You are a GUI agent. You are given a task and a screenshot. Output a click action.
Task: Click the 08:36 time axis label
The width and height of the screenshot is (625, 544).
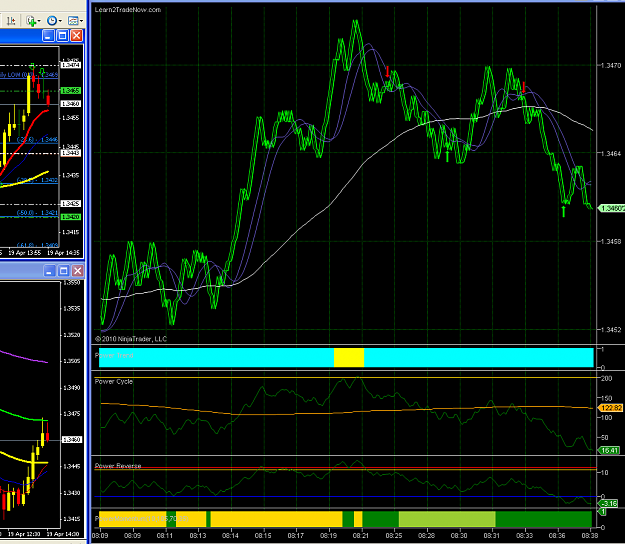(x=557, y=536)
